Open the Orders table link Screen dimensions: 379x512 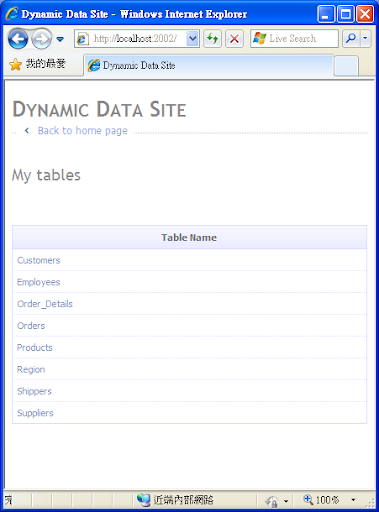pos(31,326)
